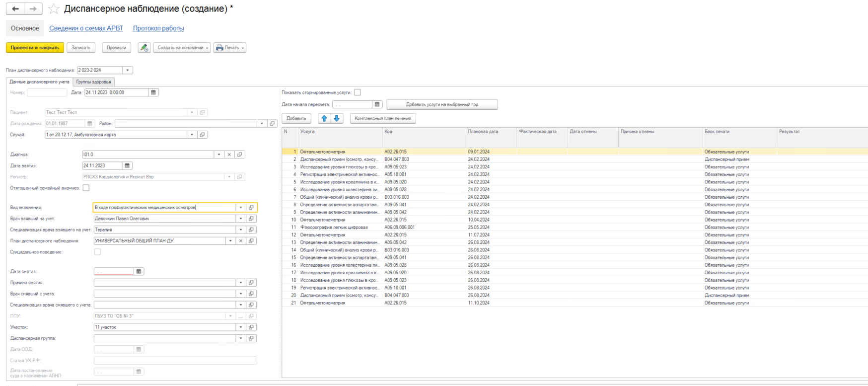Clear the Диагноз field with X

[229, 154]
